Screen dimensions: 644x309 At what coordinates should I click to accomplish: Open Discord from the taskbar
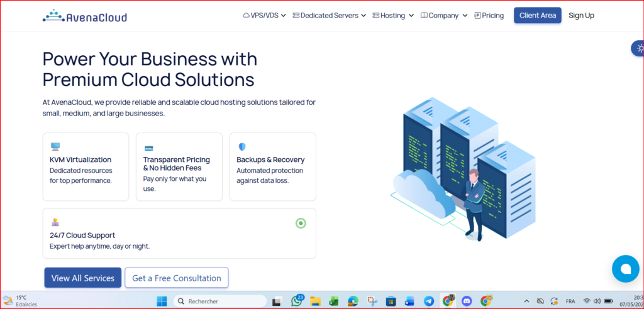pos(467,301)
